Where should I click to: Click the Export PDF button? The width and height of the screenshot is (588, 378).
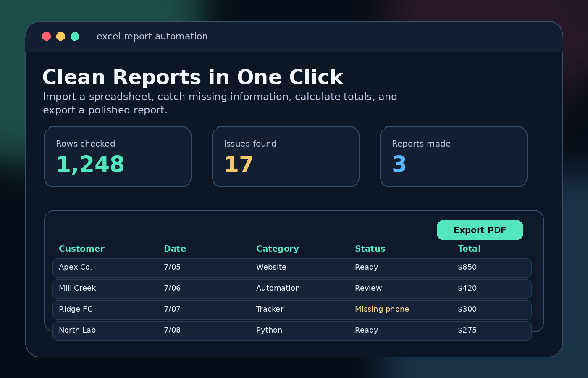click(480, 230)
